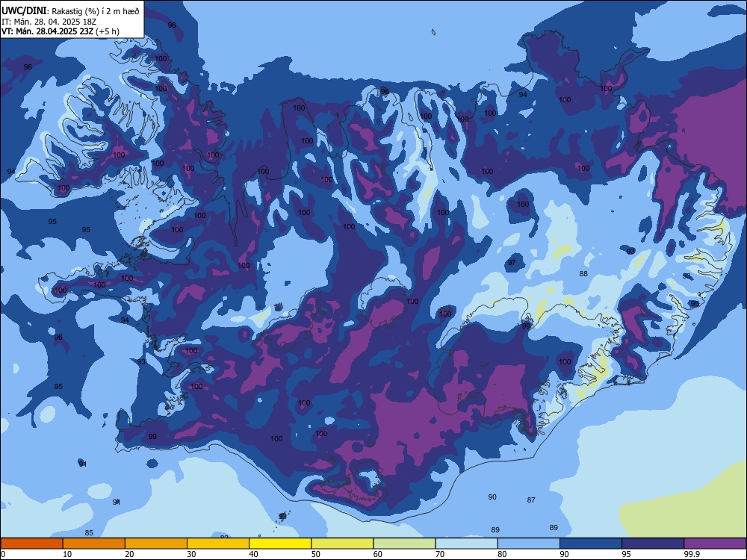Click the 90 value over the sea
This screenshot has width=747, height=560.
click(x=492, y=497)
